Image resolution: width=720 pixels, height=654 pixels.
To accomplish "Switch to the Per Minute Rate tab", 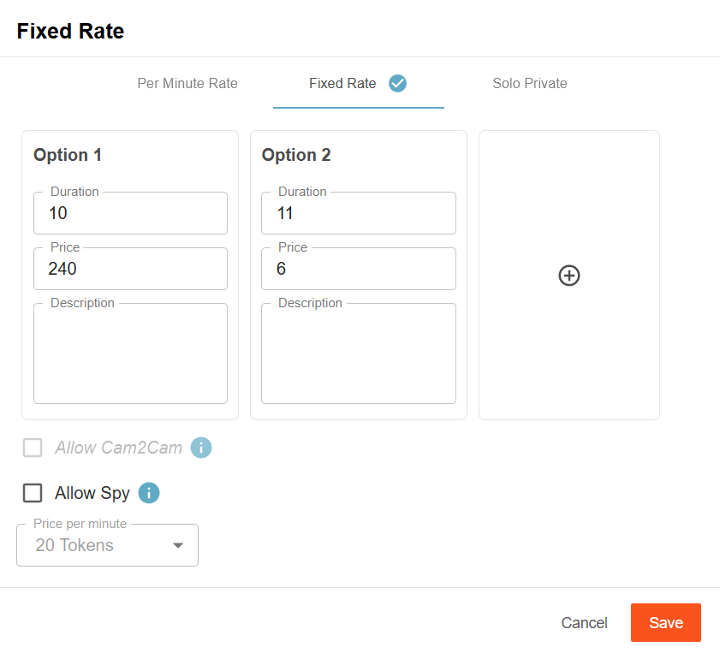I will pyautogui.click(x=187, y=83).
